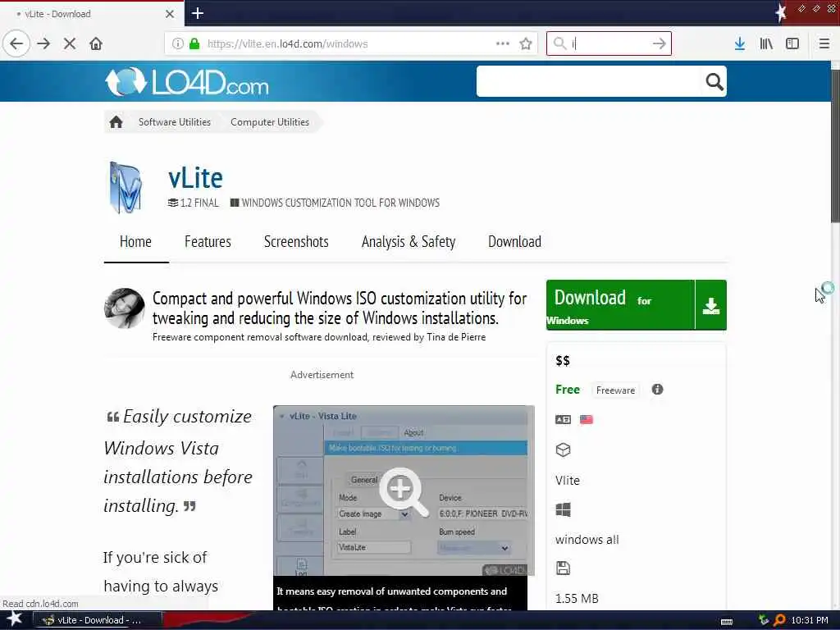840x630 pixels.
Task: Click the package box icon
Action: (563, 450)
